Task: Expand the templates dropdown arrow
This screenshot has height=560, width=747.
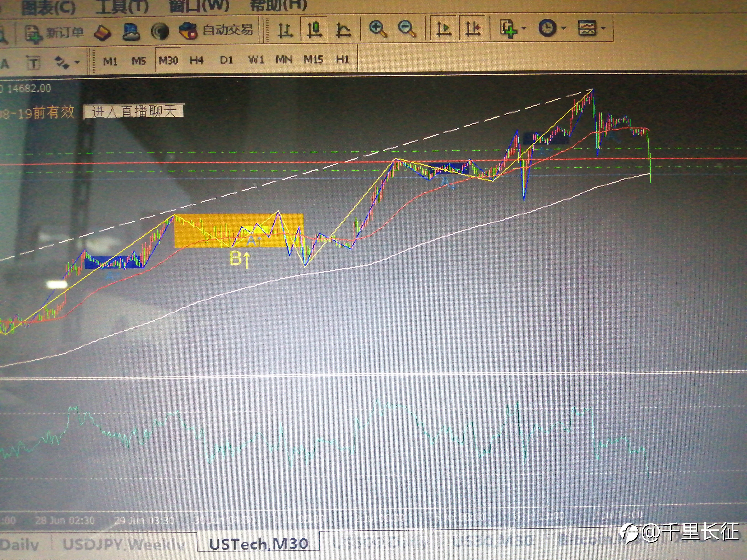Action: click(603, 28)
